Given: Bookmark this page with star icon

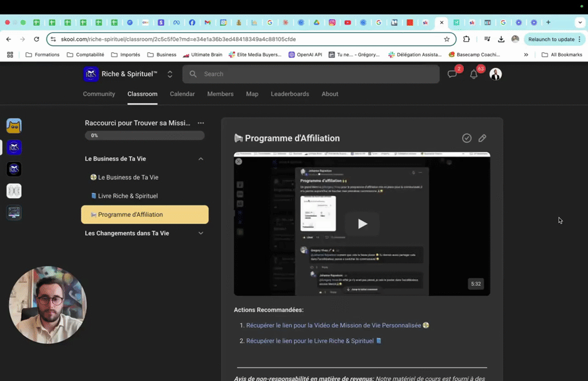Looking at the screenshot, I should 447,39.
